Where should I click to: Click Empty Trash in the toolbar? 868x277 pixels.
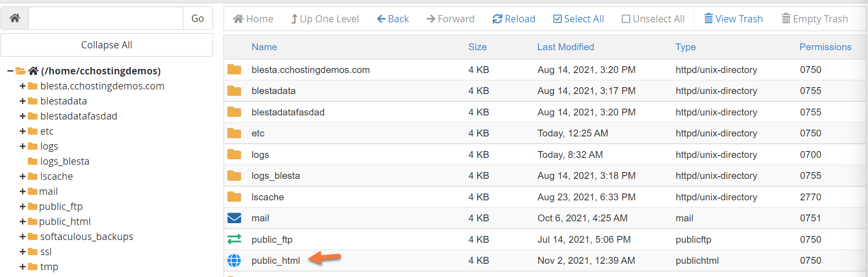pyautogui.click(x=815, y=19)
